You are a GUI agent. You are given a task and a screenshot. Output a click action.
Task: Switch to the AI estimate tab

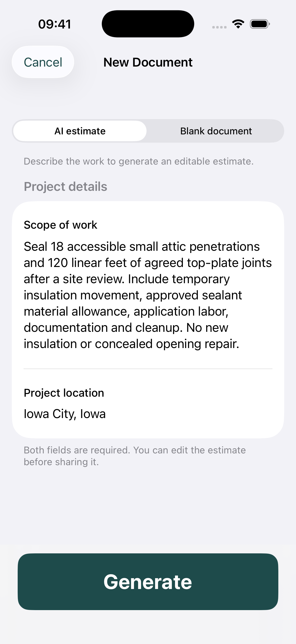pos(80,131)
